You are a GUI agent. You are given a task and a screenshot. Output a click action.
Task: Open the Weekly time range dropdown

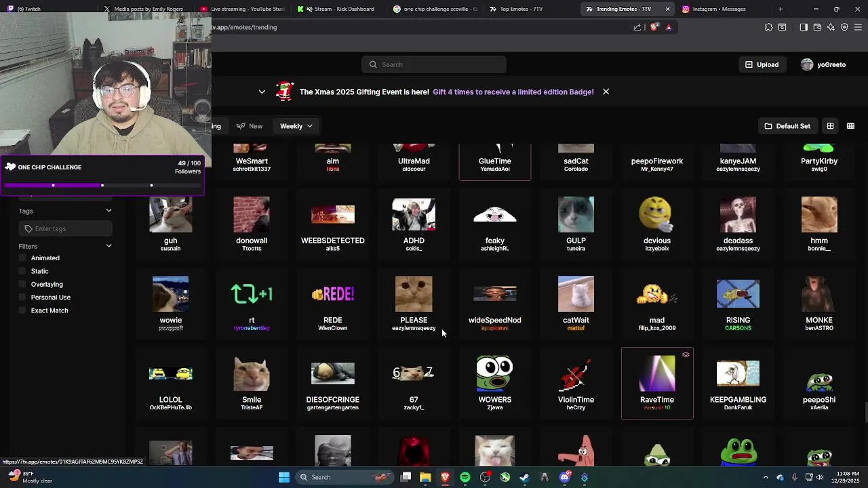pos(296,126)
